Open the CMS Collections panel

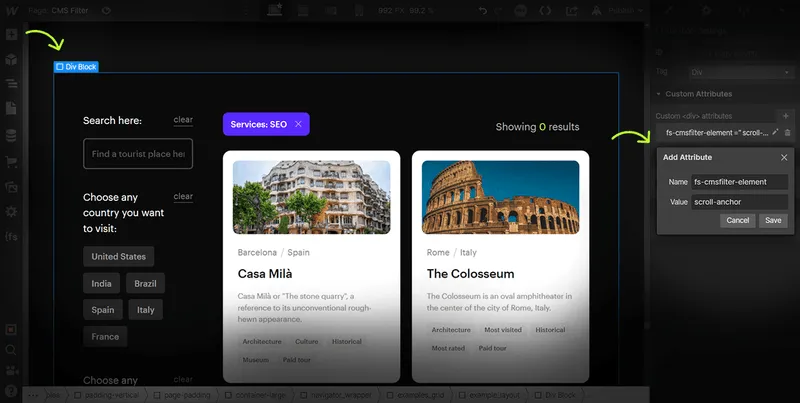[x=11, y=135]
